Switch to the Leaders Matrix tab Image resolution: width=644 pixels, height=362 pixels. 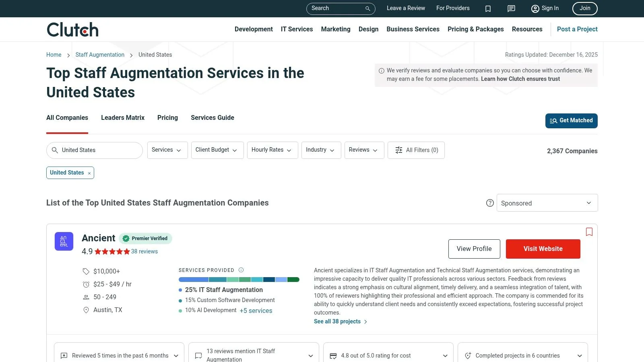point(123,118)
